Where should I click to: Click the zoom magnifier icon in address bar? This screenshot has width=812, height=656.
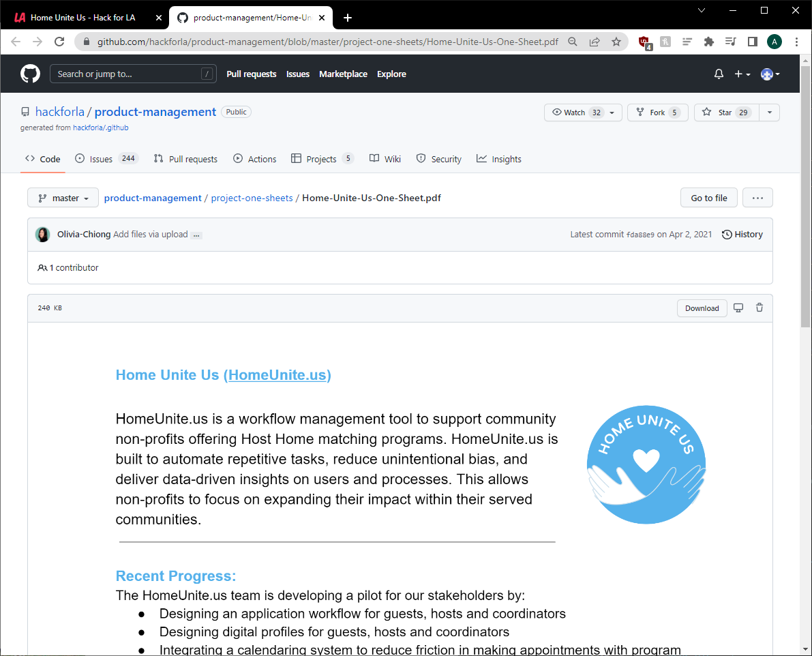click(572, 42)
